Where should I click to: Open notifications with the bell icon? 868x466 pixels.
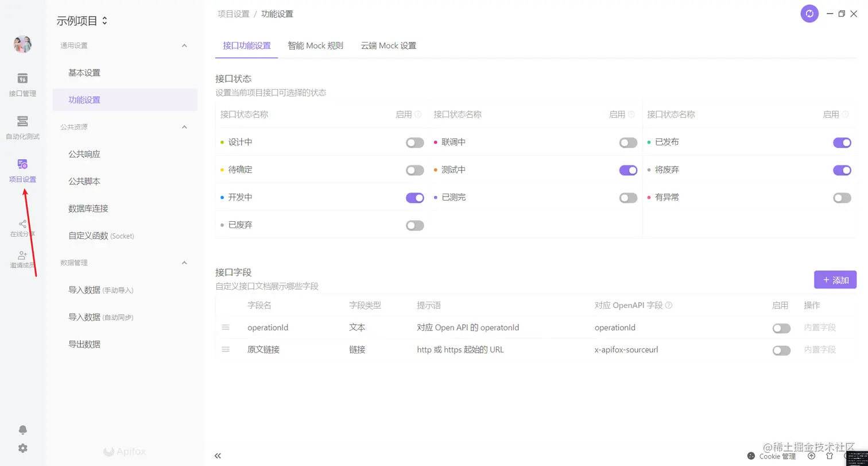22,429
